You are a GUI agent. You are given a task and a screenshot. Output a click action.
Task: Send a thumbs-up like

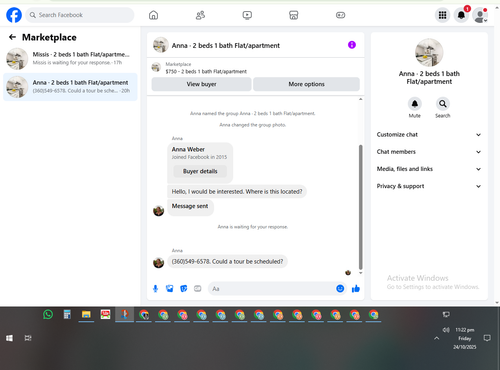click(x=356, y=289)
